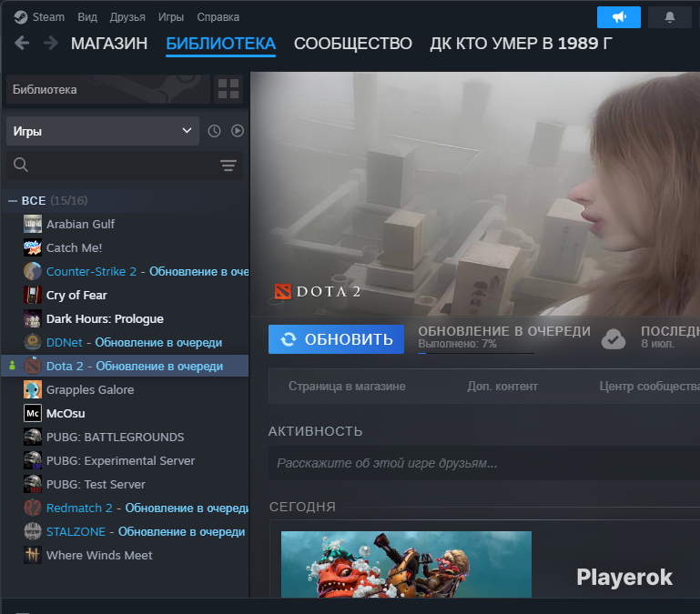Open the Друзья menu
700x614 pixels.
tap(127, 17)
